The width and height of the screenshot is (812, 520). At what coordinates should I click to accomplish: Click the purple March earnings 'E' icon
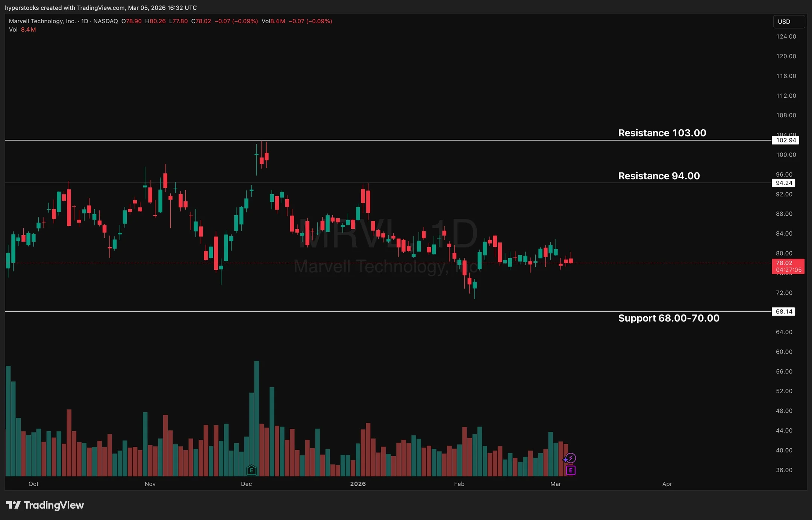(x=571, y=470)
